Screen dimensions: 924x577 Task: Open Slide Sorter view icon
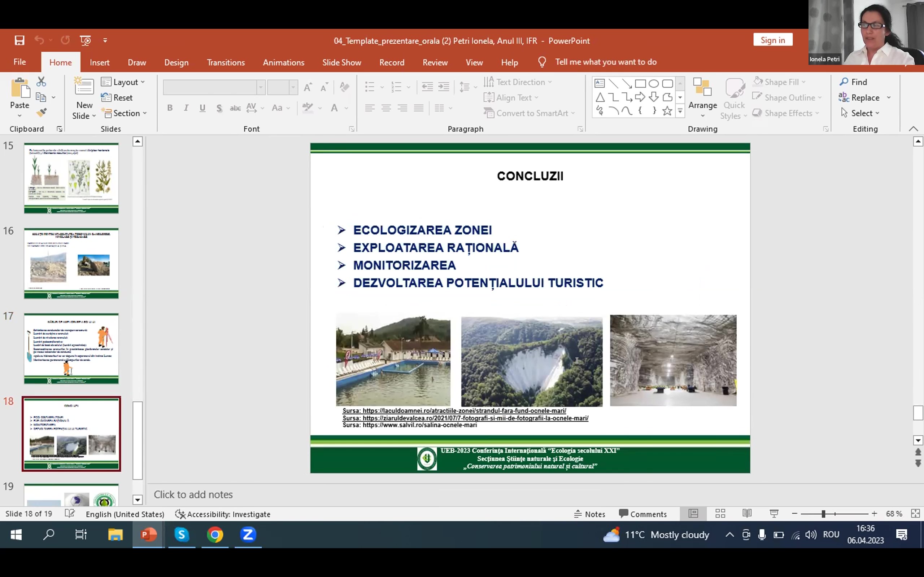pyautogui.click(x=720, y=514)
